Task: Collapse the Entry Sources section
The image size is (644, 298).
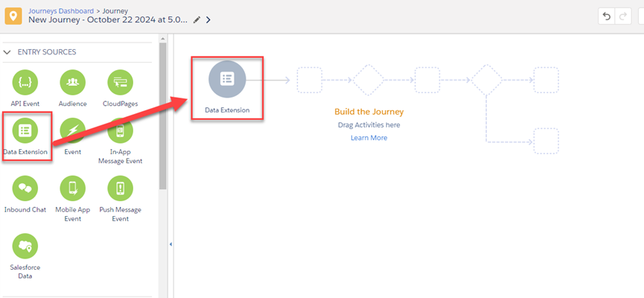Action: click(7, 52)
